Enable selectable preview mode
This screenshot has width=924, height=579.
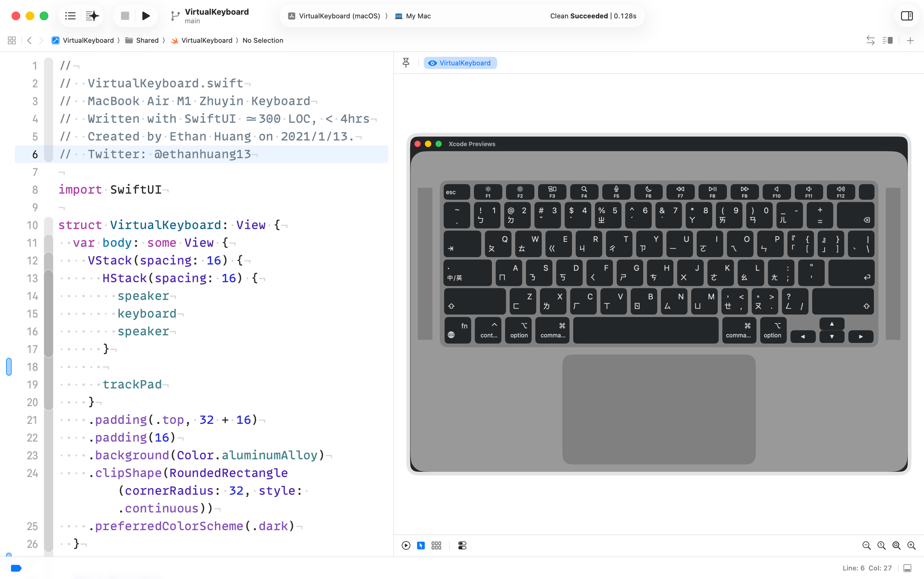420,545
